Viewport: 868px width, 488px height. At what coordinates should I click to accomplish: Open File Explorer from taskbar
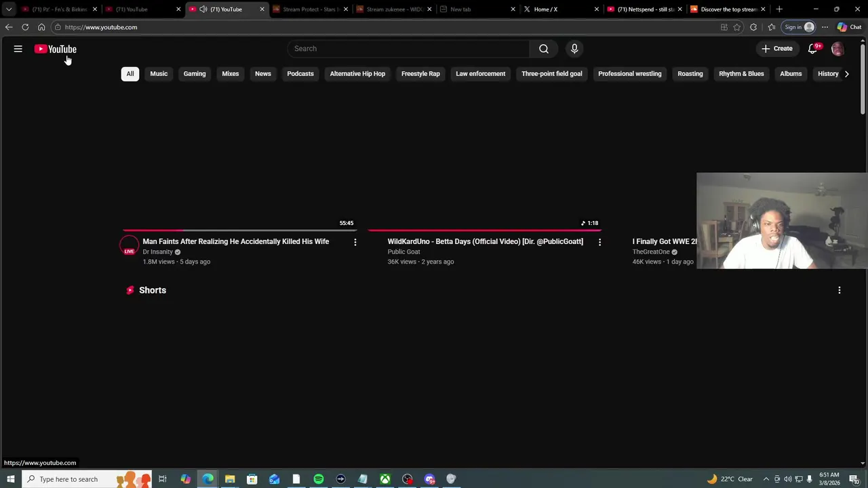[230, 479]
